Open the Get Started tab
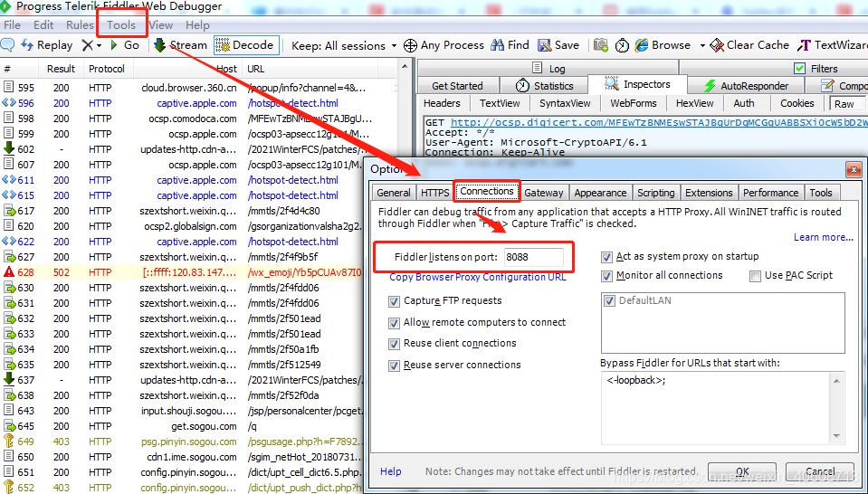This screenshot has width=868, height=494. 457,86
